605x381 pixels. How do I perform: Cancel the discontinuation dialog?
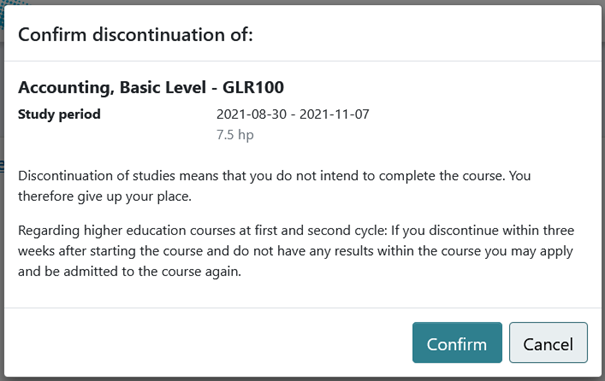coord(548,342)
